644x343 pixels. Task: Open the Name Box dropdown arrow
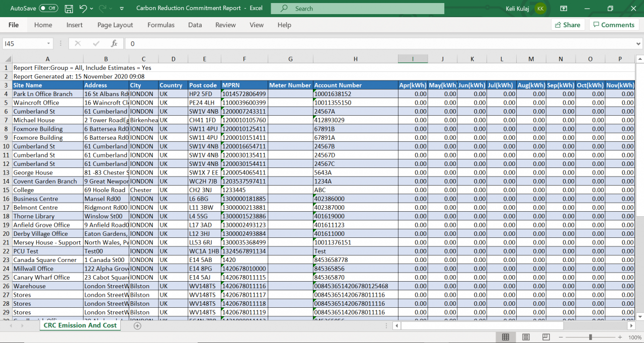(48, 43)
